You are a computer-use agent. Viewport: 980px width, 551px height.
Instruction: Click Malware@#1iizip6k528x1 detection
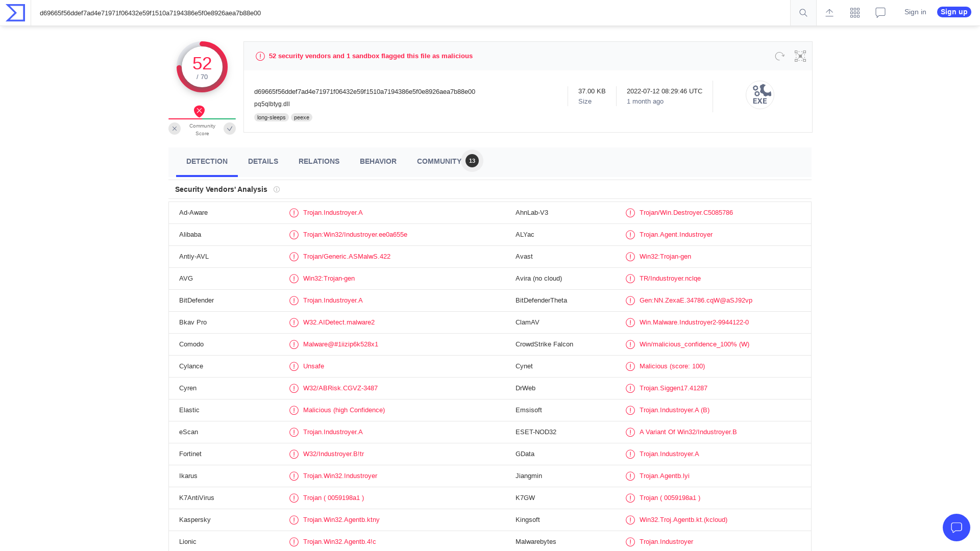tap(340, 344)
